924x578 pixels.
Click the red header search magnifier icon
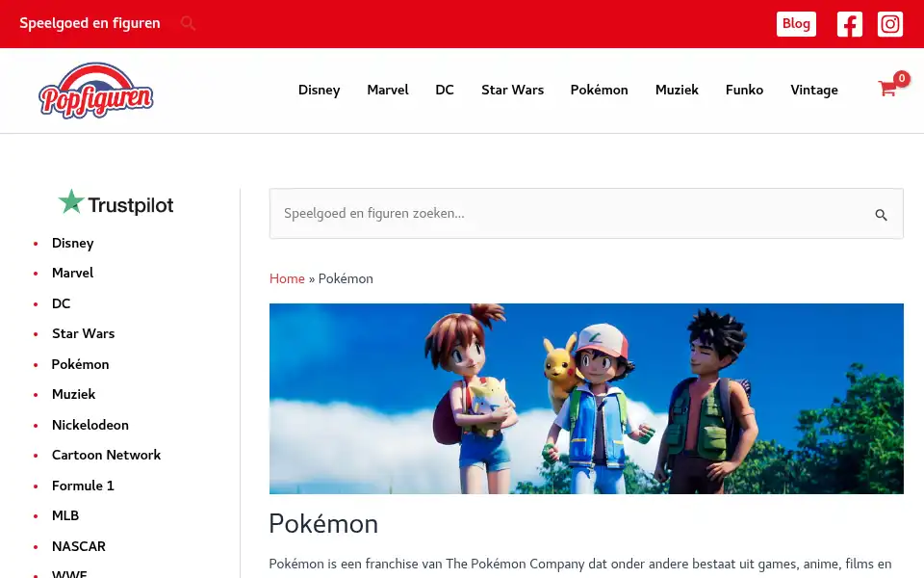(x=188, y=23)
